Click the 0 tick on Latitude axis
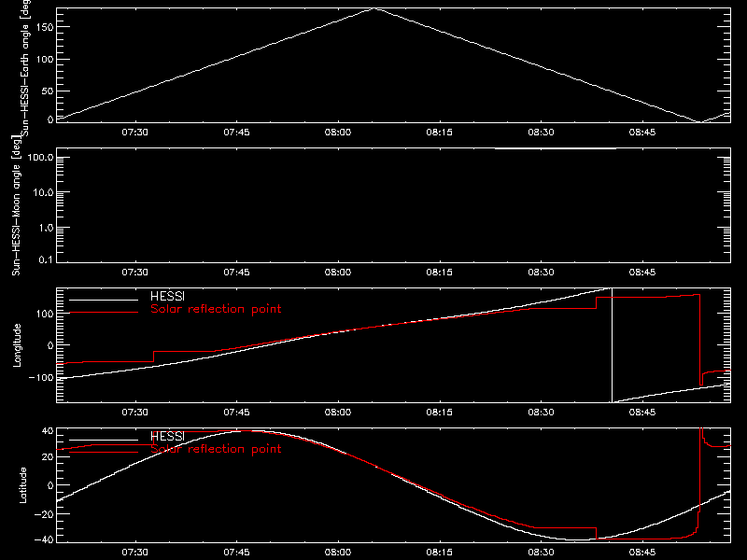Image resolution: width=747 pixels, height=560 pixels. coord(50,485)
